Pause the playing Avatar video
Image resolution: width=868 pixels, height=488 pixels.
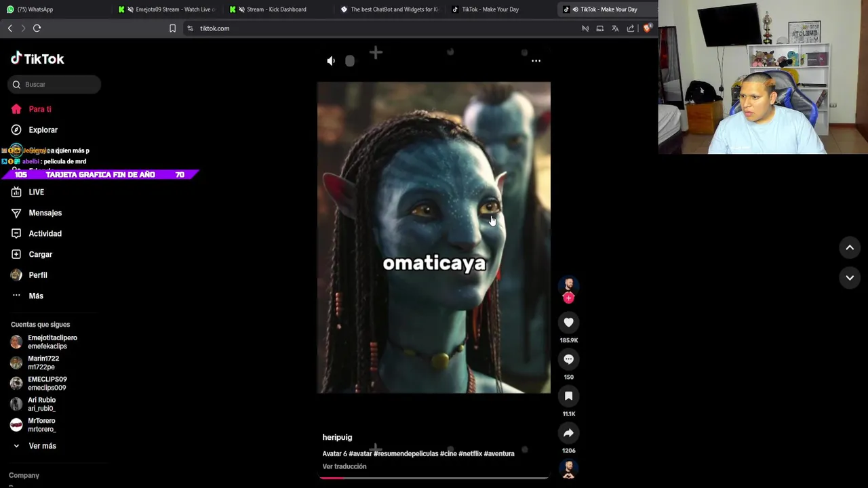click(434, 237)
